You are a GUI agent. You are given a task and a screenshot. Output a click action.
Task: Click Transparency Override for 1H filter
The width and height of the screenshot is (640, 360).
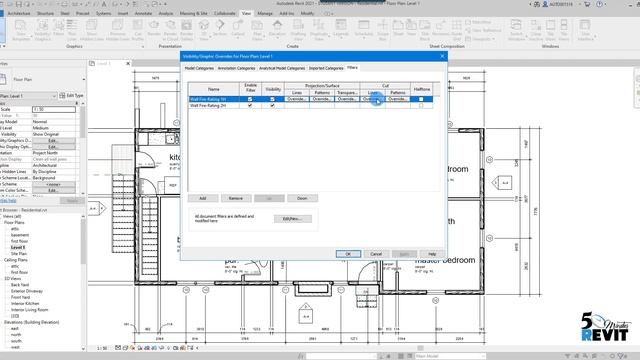[347, 99]
